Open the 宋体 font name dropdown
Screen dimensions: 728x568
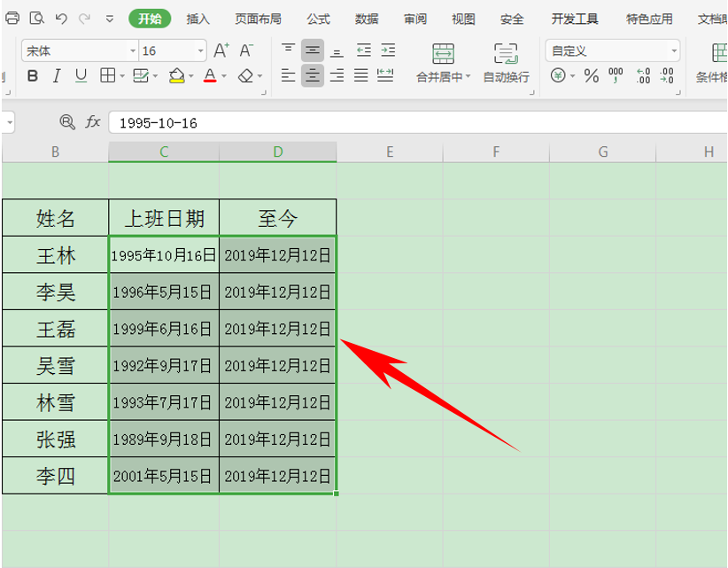(134, 50)
